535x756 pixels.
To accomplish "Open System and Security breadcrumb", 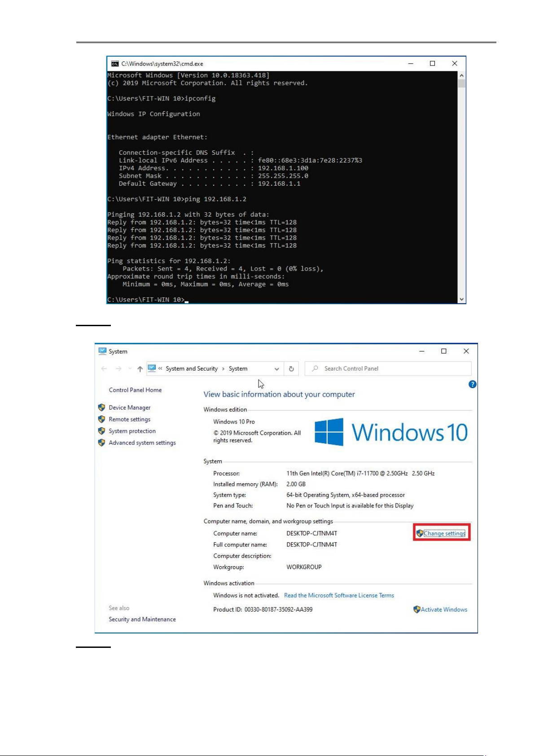I will pos(192,369).
